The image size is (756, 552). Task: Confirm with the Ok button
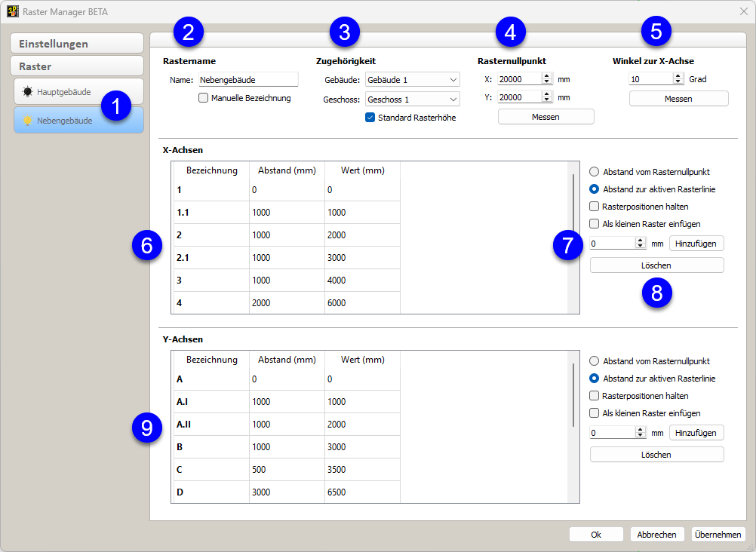pyautogui.click(x=596, y=534)
